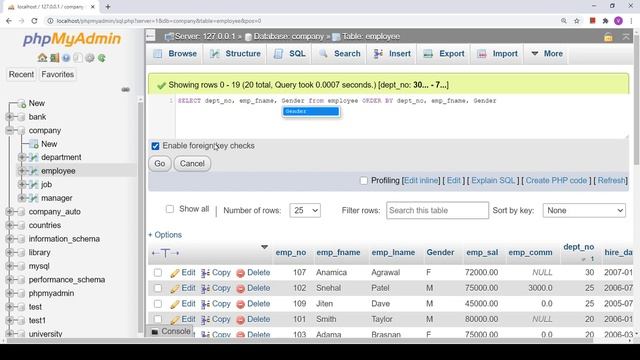640x360 pixels.
Task: Show the Favorites tables list
Action: pyautogui.click(x=58, y=74)
